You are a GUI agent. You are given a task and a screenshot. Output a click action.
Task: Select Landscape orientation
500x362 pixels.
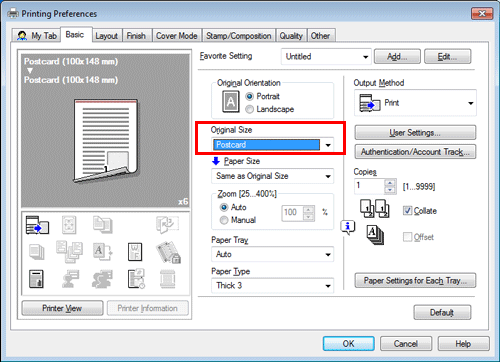tap(249, 109)
